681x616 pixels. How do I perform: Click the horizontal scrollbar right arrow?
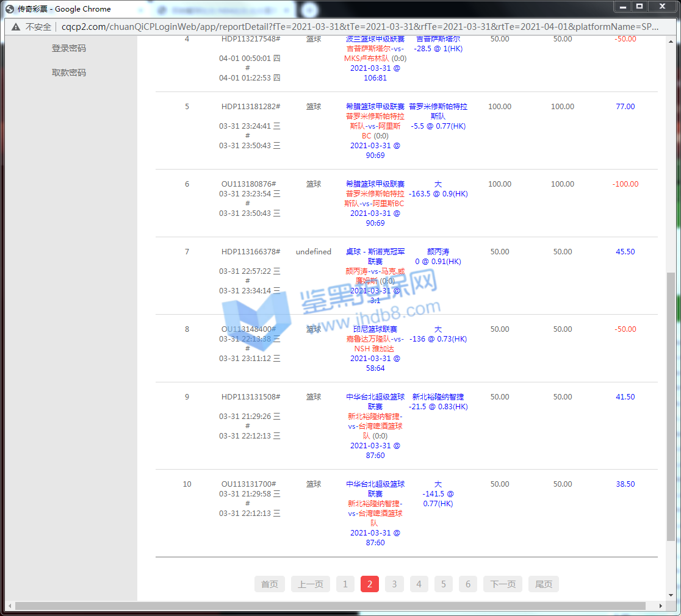point(661,606)
